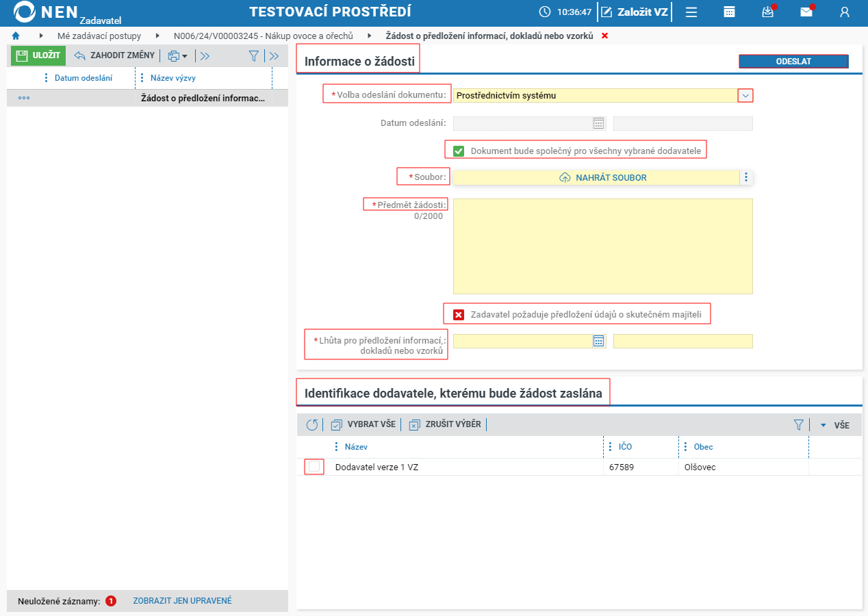Toggle 'Zadavatel požaduje předložení údajů' checkbox
Screen dimensions: 868x616
(x=459, y=315)
